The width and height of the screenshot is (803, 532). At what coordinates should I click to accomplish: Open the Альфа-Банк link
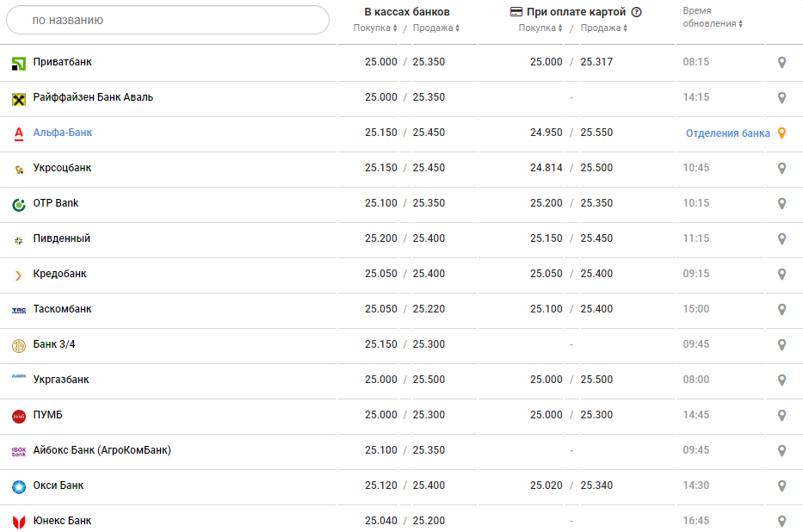click(x=63, y=133)
